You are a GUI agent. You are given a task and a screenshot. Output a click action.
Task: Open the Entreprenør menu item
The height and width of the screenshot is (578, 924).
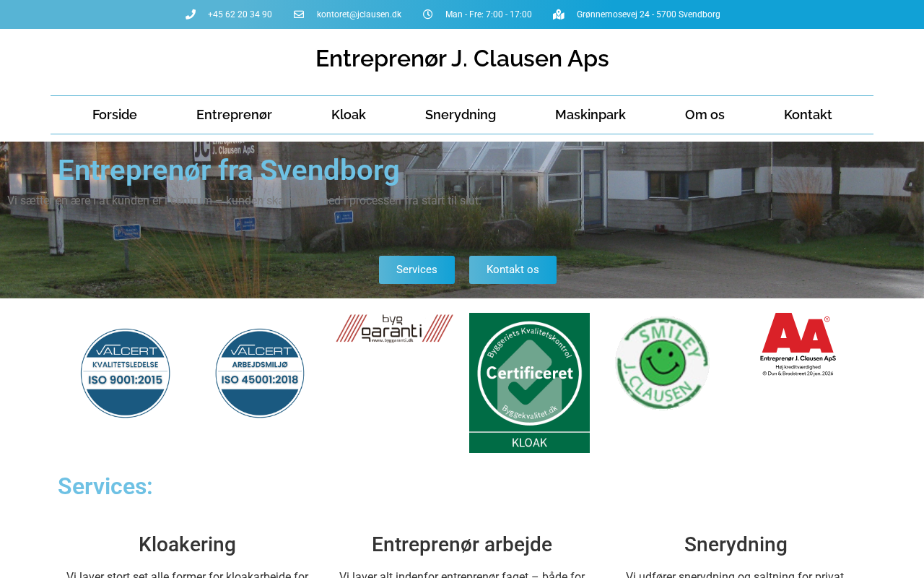(x=234, y=115)
